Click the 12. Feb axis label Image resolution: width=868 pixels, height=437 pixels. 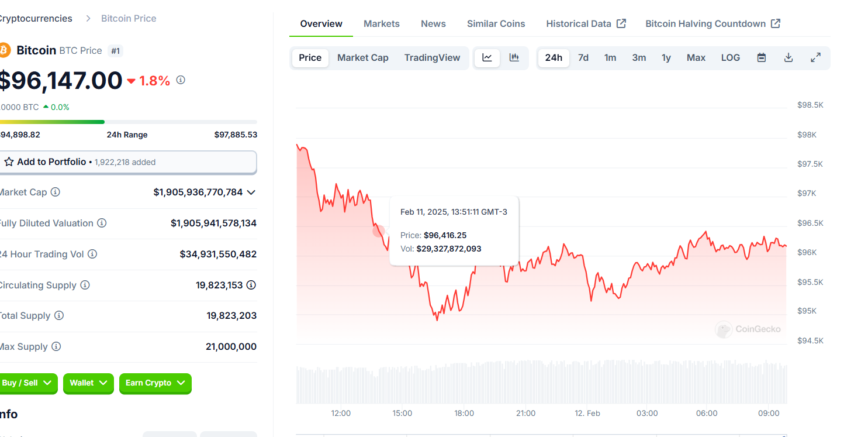587,413
